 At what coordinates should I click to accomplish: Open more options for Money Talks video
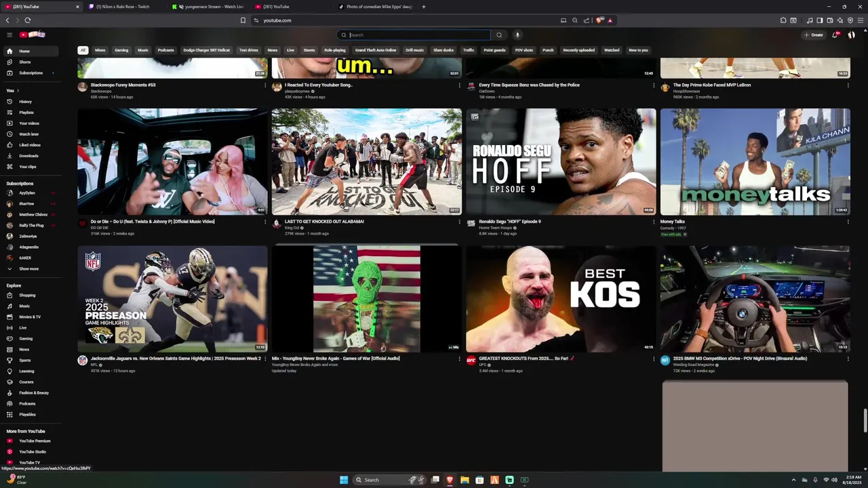click(x=848, y=222)
